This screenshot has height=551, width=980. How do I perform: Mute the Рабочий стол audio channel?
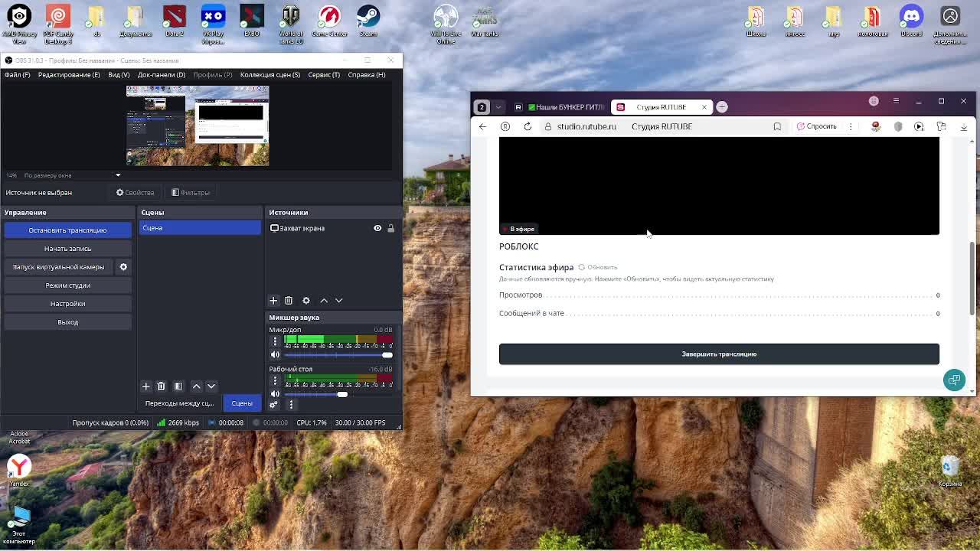pos(275,393)
